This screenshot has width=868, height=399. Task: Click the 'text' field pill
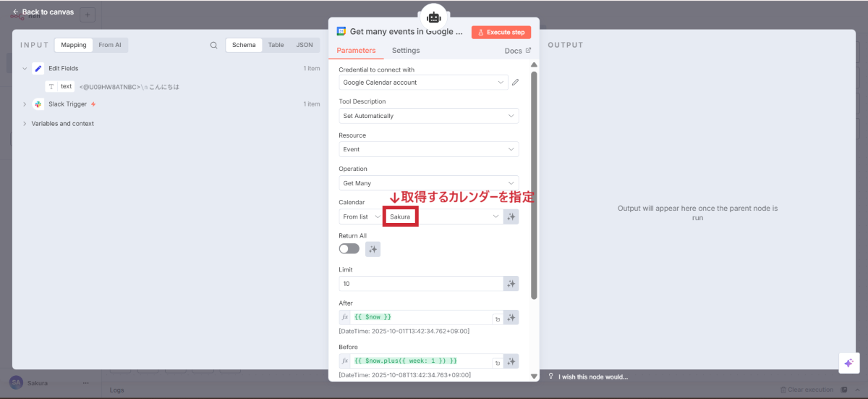click(60, 86)
